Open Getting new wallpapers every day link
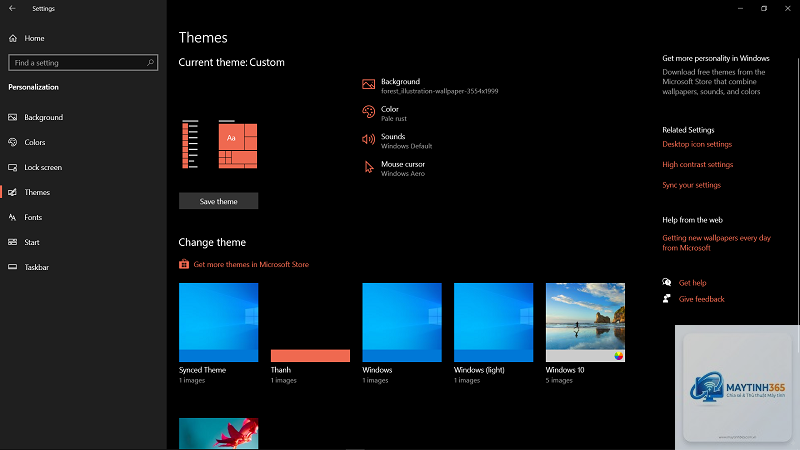800x450 pixels. tap(716, 243)
